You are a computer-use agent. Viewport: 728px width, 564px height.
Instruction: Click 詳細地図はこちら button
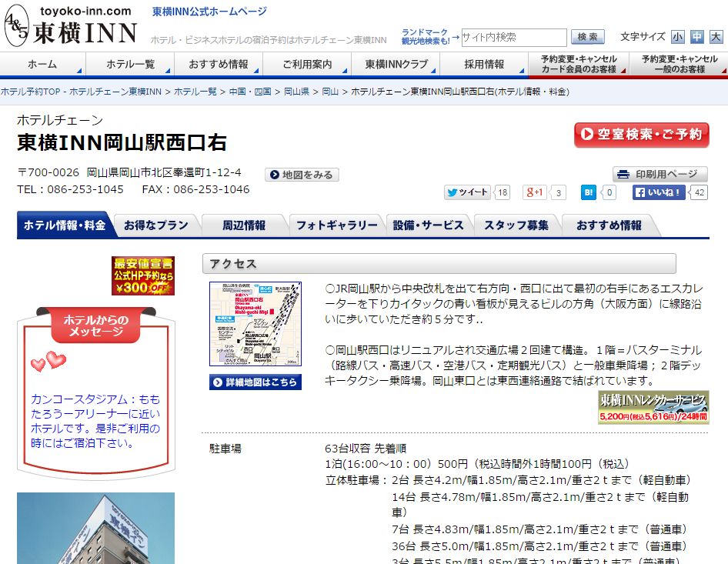(255, 382)
